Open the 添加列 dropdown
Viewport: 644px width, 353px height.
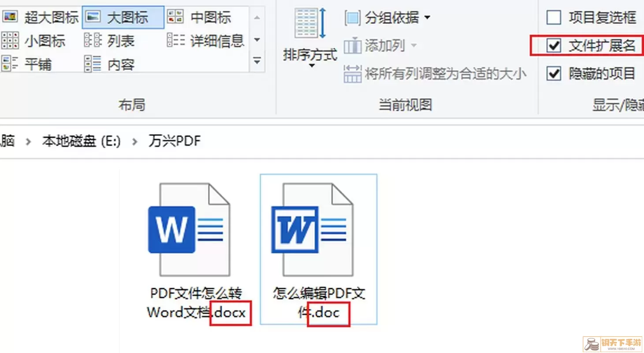tap(380, 45)
